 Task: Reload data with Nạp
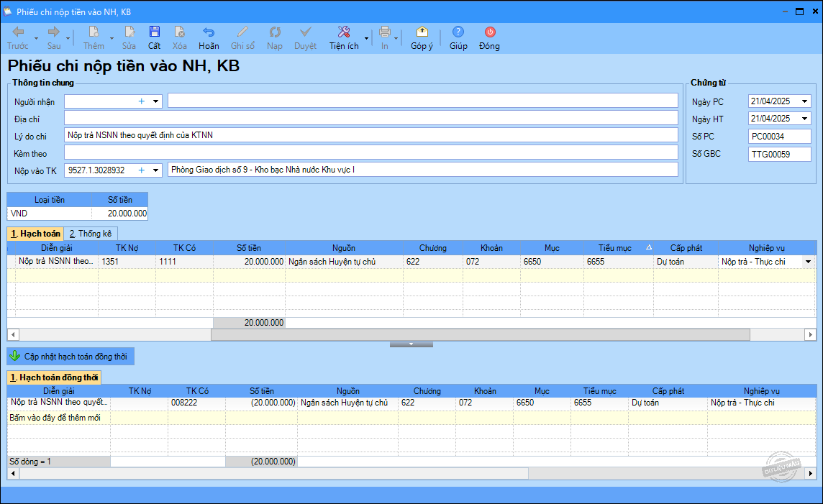click(x=275, y=38)
